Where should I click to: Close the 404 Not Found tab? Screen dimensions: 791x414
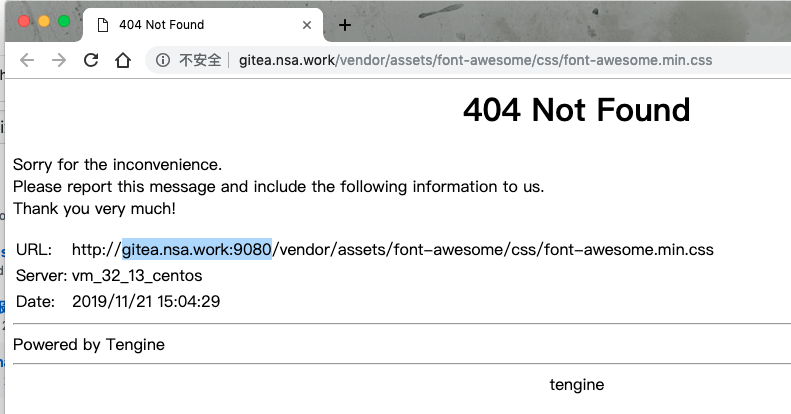coord(307,25)
